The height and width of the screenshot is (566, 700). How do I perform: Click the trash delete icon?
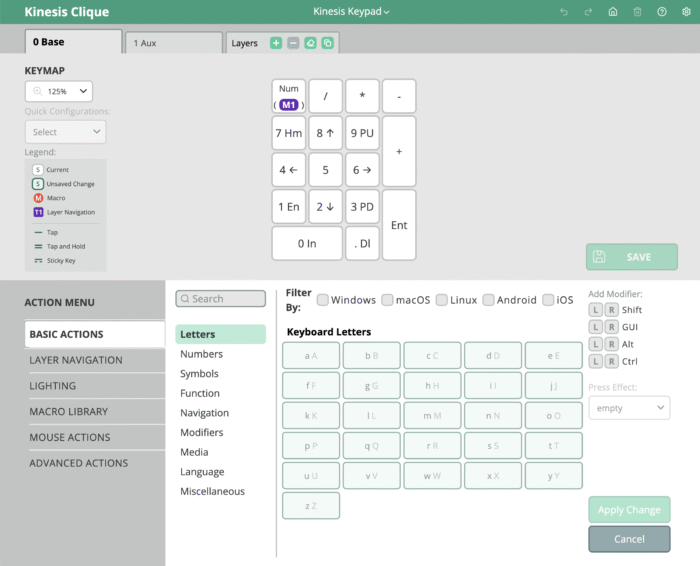tap(638, 12)
